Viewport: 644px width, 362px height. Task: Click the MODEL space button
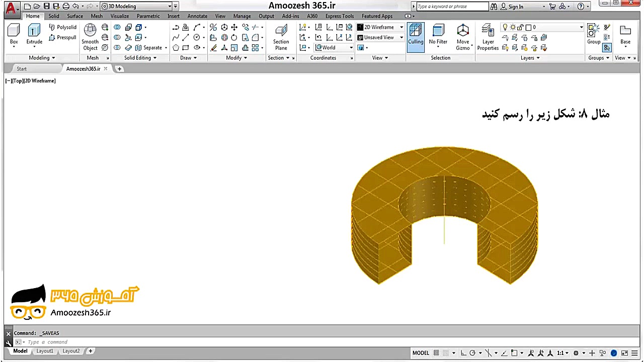click(421, 353)
